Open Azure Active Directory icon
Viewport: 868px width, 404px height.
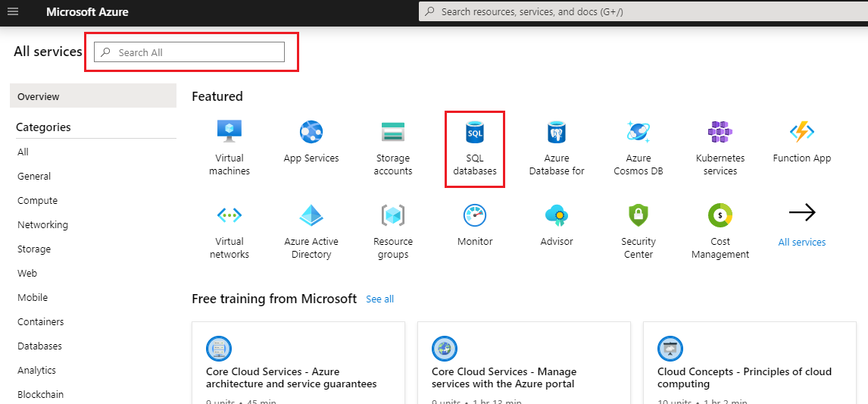coord(311,215)
